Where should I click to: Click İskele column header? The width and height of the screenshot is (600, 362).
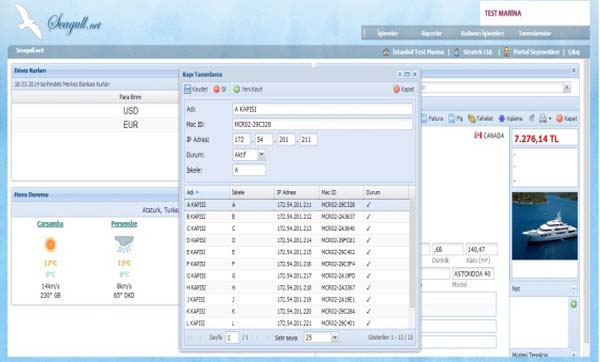click(x=252, y=192)
